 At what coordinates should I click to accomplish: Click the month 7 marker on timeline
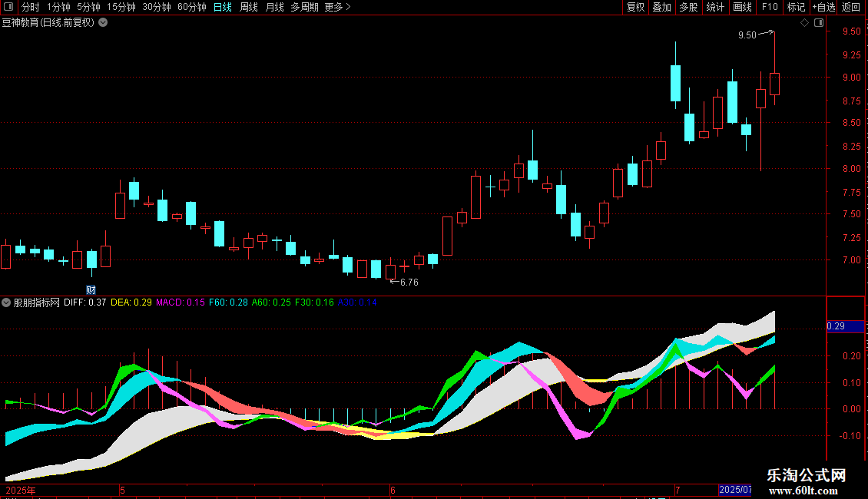click(x=677, y=491)
